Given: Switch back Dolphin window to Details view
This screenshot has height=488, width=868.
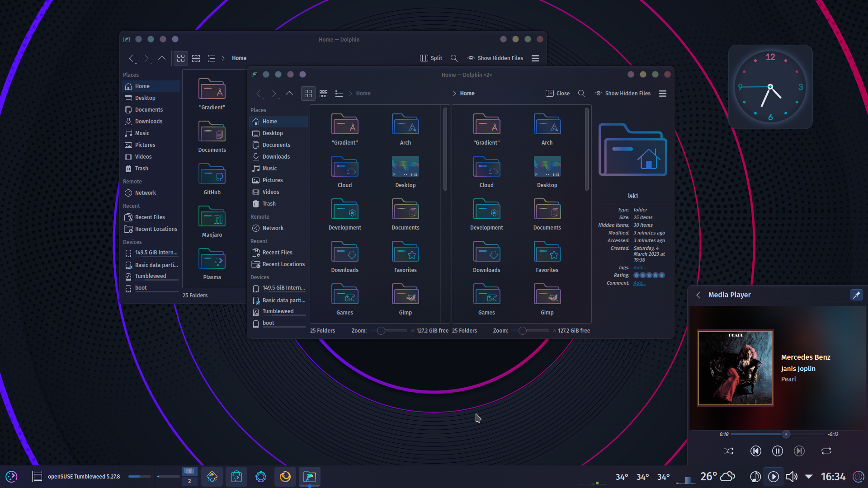Looking at the screenshot, I should click(212, 58).
